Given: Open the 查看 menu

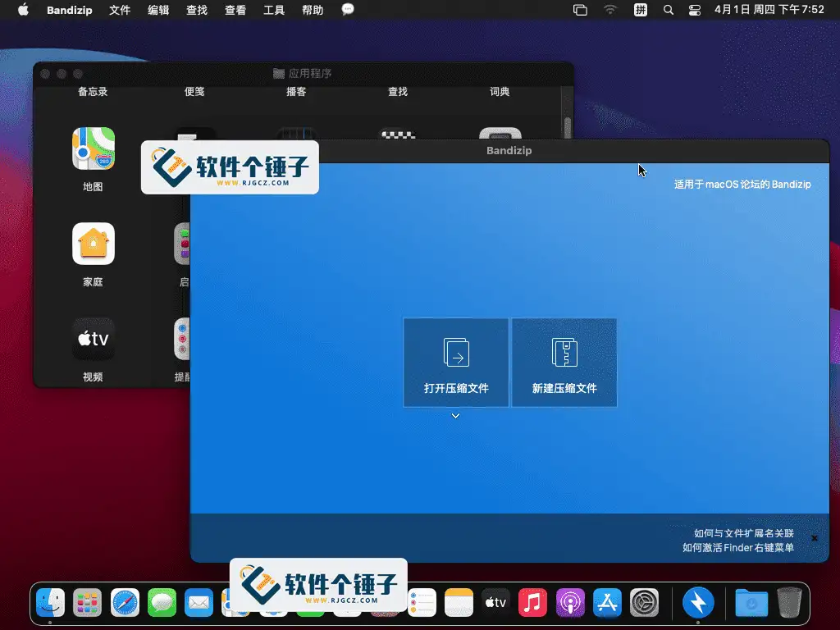Looking at the screenshot, I should (235, 11).
